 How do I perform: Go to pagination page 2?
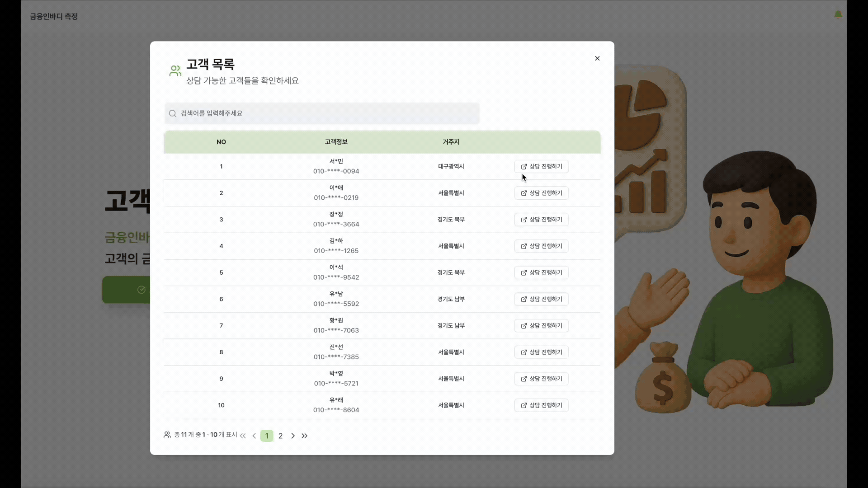(280, 436)
